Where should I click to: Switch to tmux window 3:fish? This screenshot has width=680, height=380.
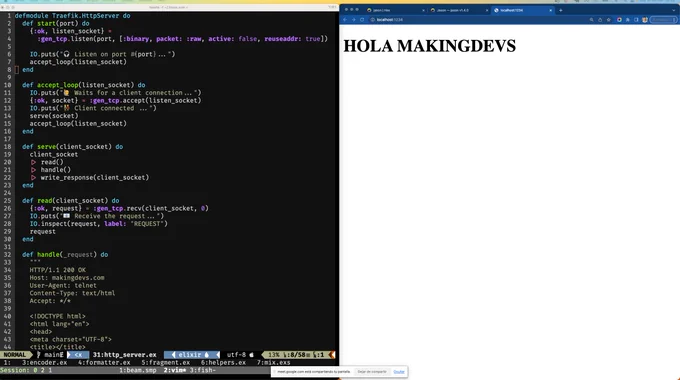point(203,370)
